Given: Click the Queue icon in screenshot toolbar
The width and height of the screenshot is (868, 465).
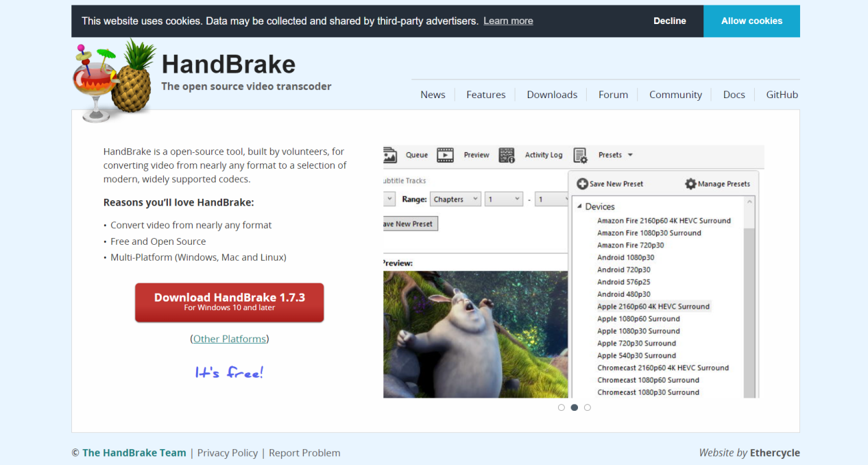Looking at the screenshot, I should (390, 155).
